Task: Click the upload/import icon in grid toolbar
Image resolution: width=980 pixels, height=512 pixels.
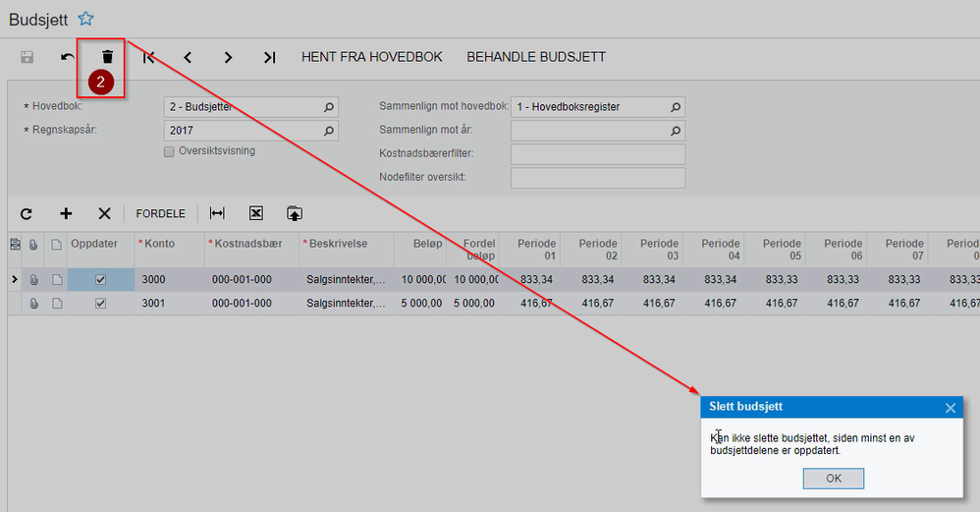Action: (x=295, y=214)
